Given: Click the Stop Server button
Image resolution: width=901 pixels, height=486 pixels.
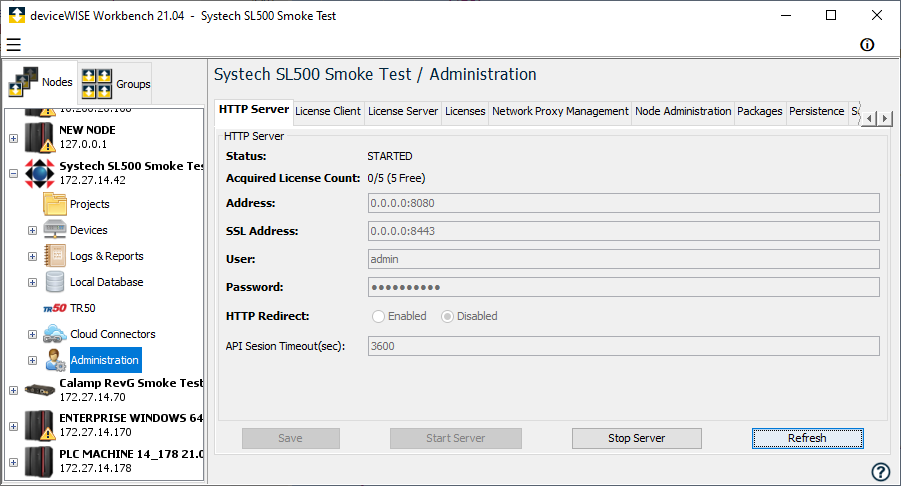Looking at the screenshot, I should (x=637, y=438).
